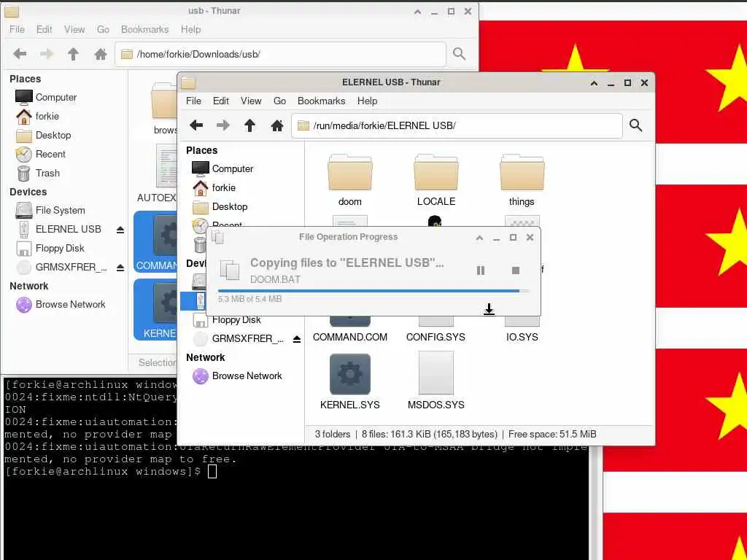
Task: Open Help menu in ELERNEL USB window
Action: 368,101
